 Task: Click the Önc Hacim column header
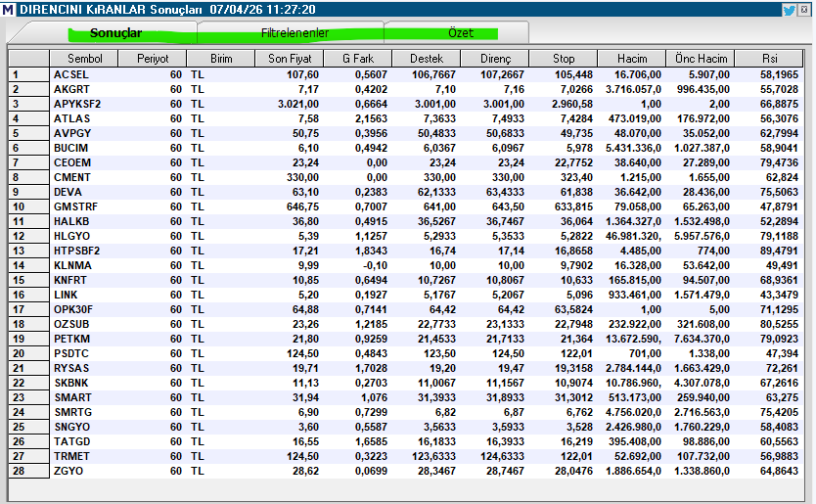click(x=701, y=59)
